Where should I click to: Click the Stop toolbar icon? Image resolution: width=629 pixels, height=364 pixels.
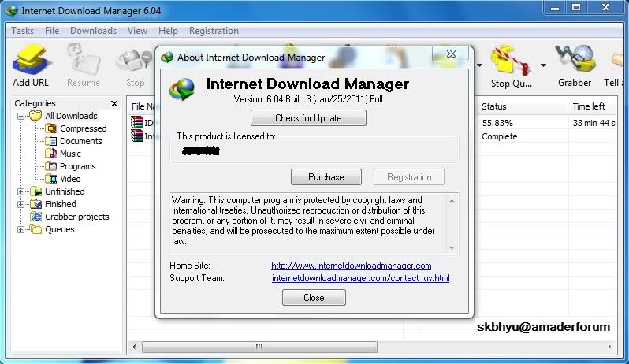[136, 61]
